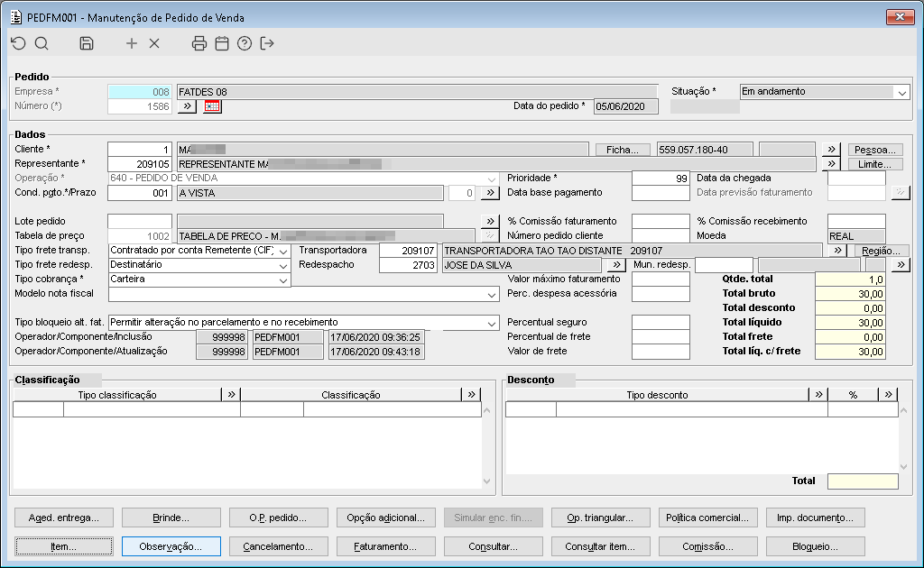Click the Ficha... button
This screenshot has height=568, width=924.
point(623,150)
